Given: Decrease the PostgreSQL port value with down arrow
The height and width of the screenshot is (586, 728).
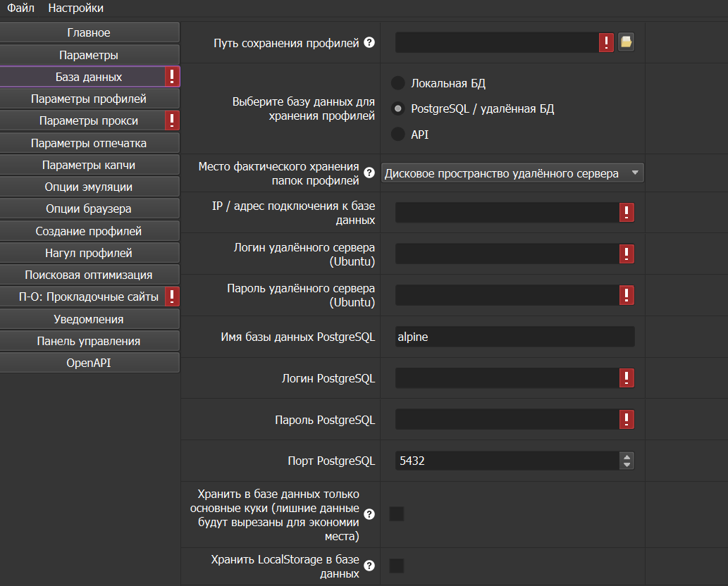Looking at the screenshot, I should pos(627,466).
